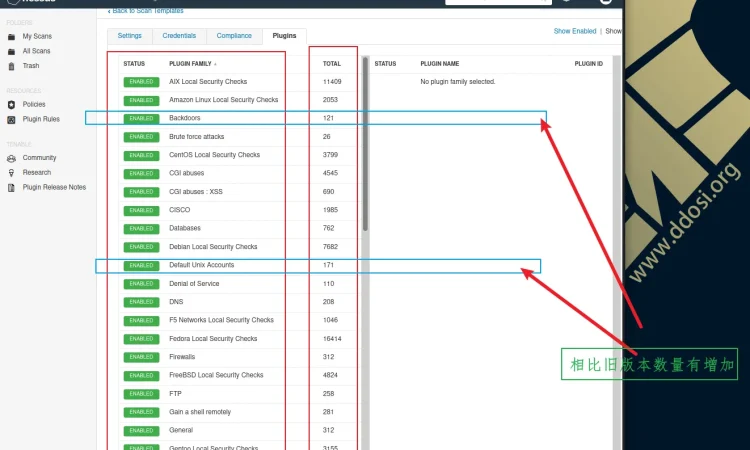The width and height of the screenshot is (750, 450).
Task: Select Denial of Service family
Action: point(194,284)
